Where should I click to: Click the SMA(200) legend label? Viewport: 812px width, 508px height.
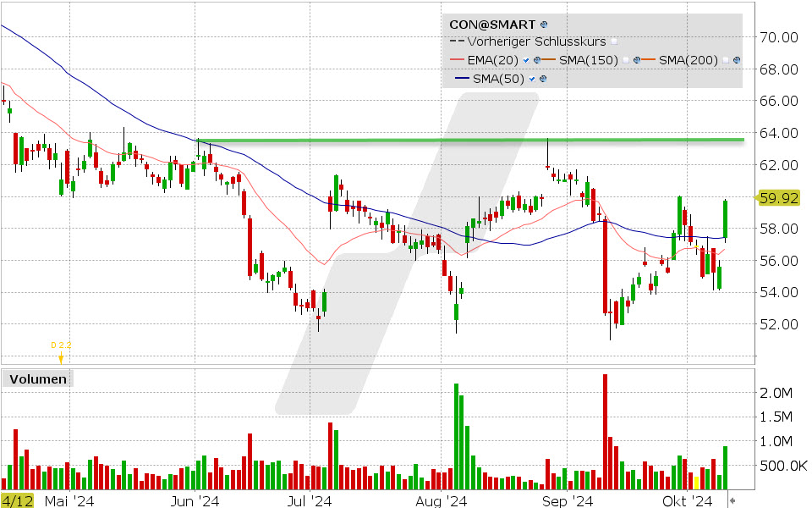click(x=689, y=60)
